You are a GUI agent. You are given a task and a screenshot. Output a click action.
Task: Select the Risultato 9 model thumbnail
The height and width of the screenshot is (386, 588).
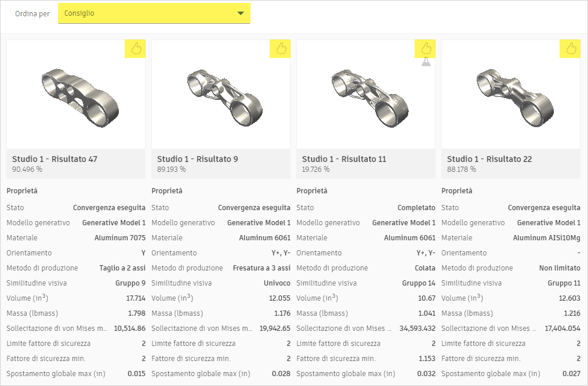point(221,95)
